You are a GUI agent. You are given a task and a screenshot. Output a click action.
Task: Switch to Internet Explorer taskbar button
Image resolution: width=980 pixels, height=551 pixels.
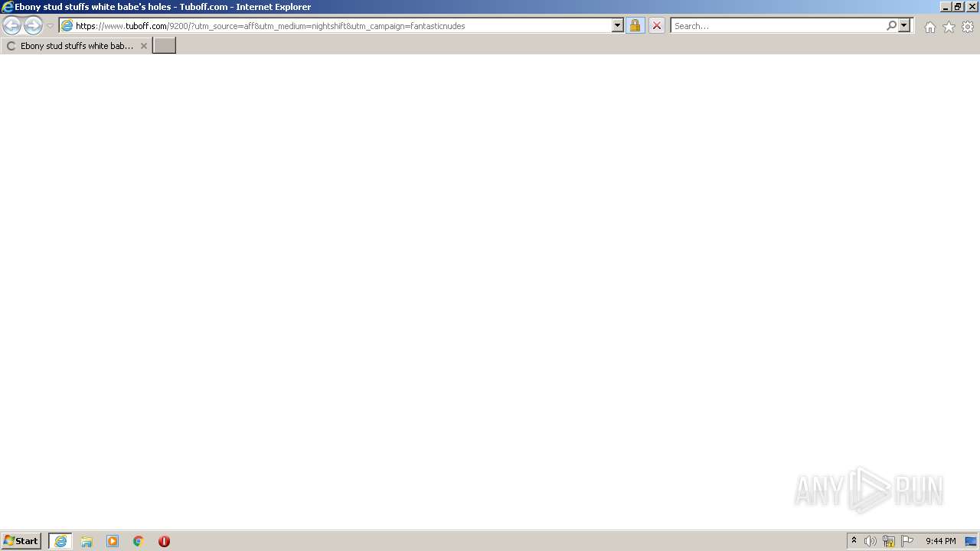pyautogui.click(x=60, y=541)
